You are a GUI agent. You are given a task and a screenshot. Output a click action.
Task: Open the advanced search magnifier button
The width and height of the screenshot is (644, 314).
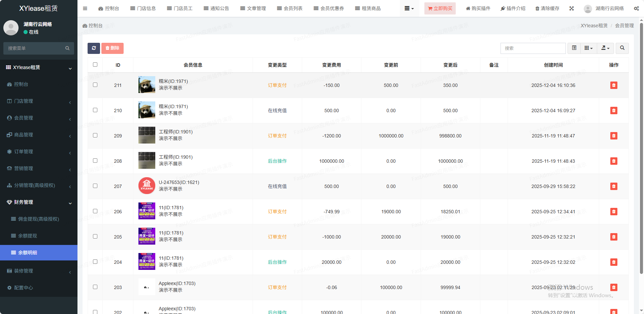[x=622, y=48]
